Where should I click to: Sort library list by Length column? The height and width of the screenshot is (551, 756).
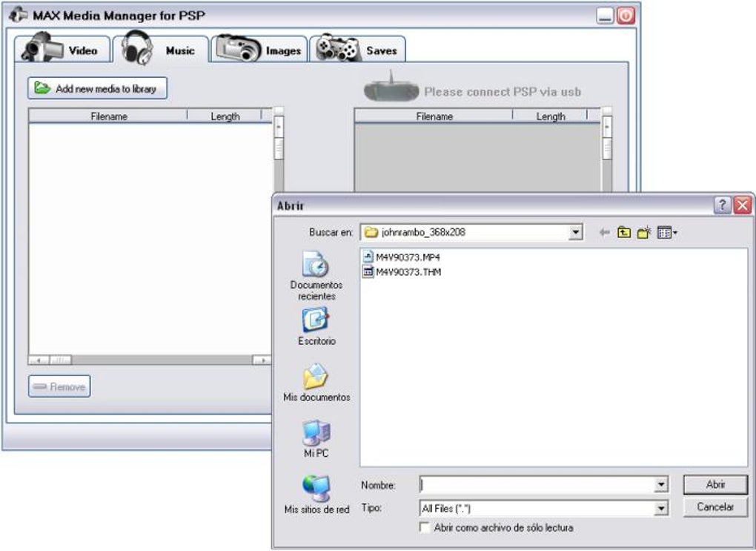pyautogui.click(x=225, y=116)
